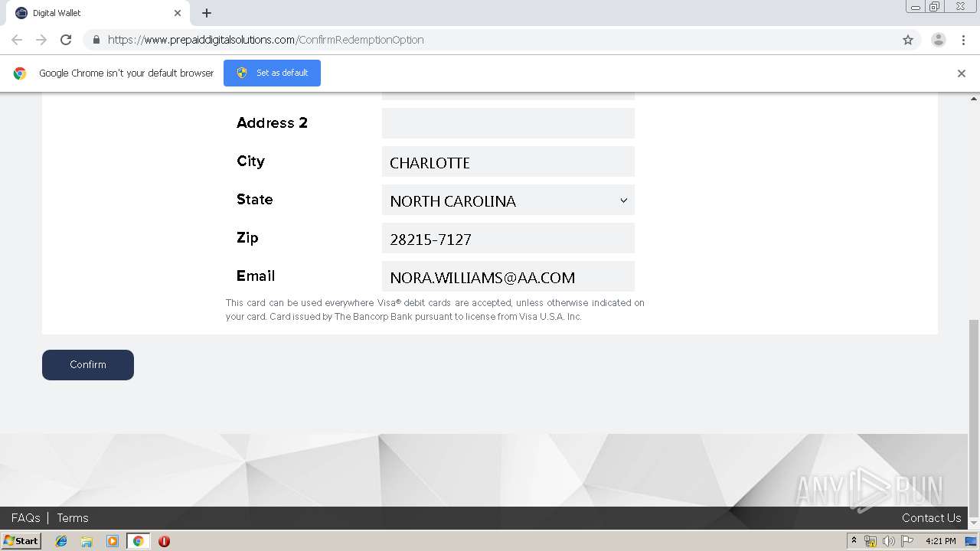Screen dimensions: 980x551
Task: Click the Zip field with 28215-7127
Action: [x=508, y=238]
